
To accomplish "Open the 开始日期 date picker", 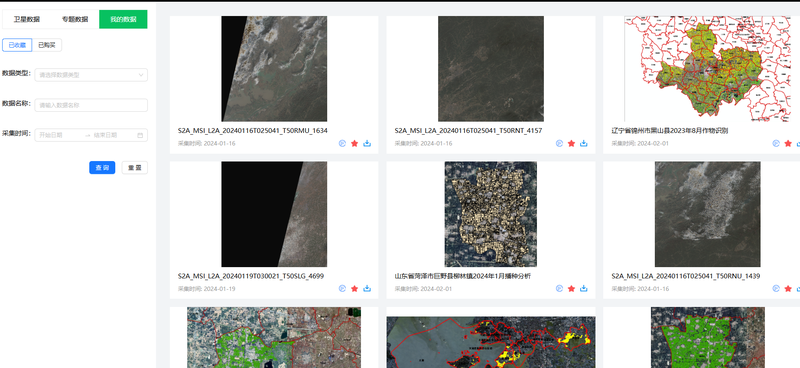I will [x=58, y=135].
